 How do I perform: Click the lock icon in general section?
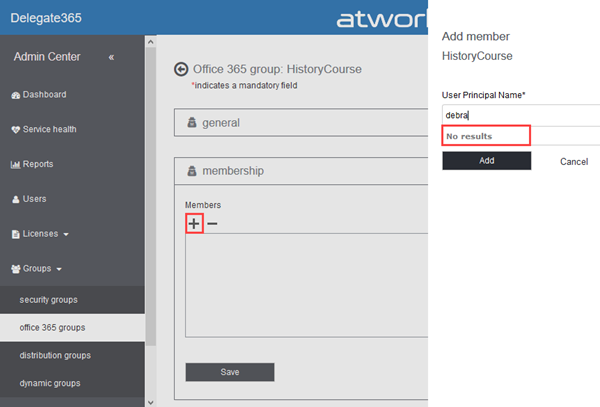click(x=192, y=122)
